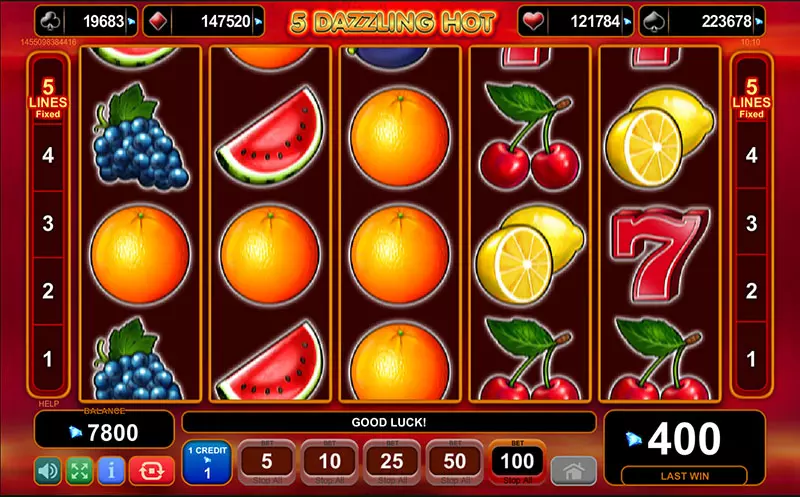This screenshot has width=800, height=497.
Task: Spin with bet 10 button
Action: 330,462
